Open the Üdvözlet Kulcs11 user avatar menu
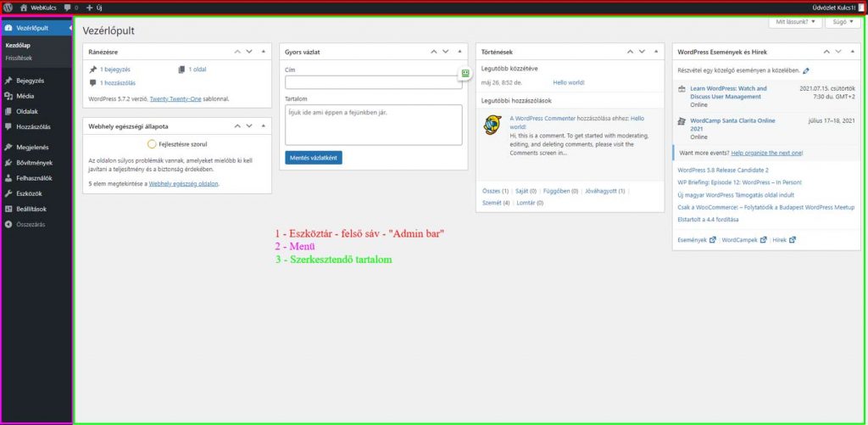This screenshot has height=425, width=868. (x=837, y=8)
